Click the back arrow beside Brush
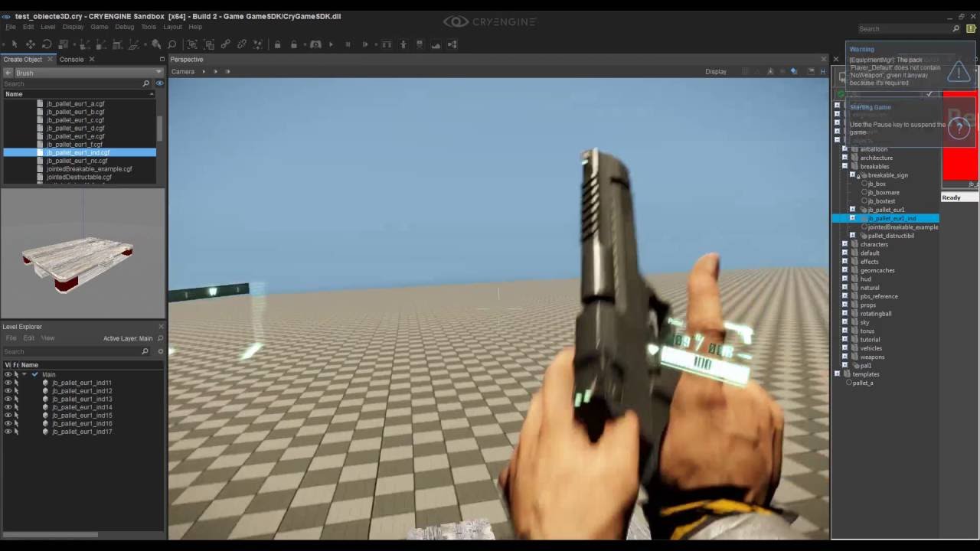This screenshot has width=980, height=551. [8, 73]
